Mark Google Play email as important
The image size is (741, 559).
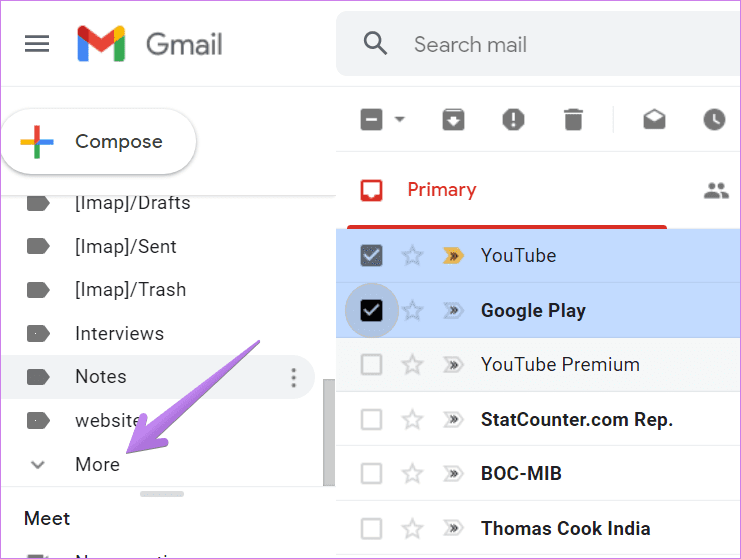pos(453,310)
